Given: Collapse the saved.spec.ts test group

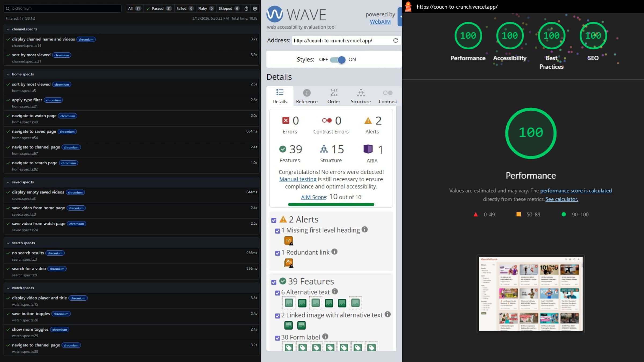Looking at the screenshot, I should point(8,182).
